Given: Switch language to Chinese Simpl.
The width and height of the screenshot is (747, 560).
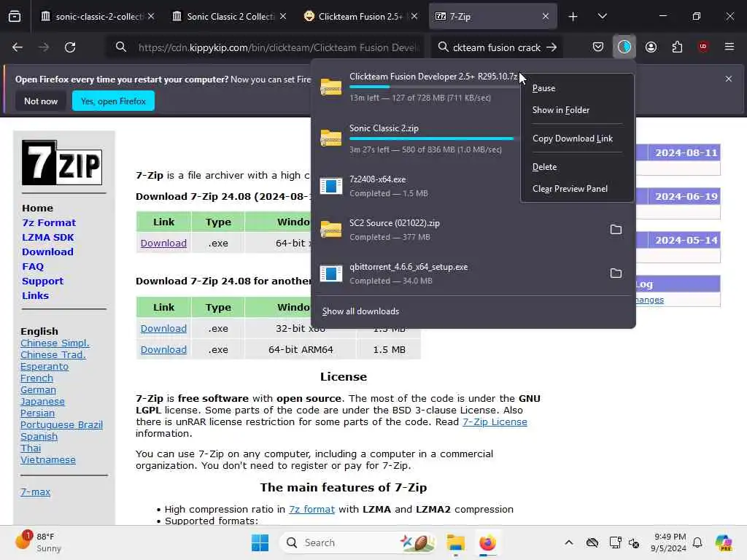Looking at the screenshot, I should tap(55, 343).
